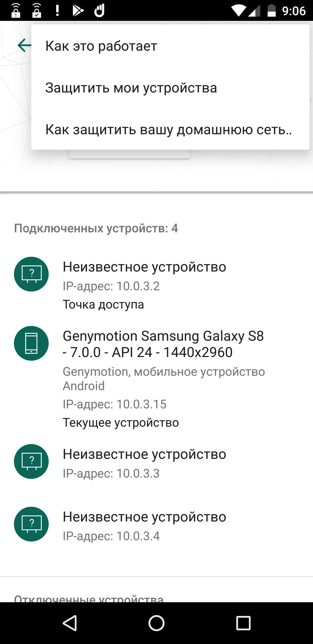313x644 pixels.
Task: Tap the battery icon in the status bar
Action: (271, 10)
